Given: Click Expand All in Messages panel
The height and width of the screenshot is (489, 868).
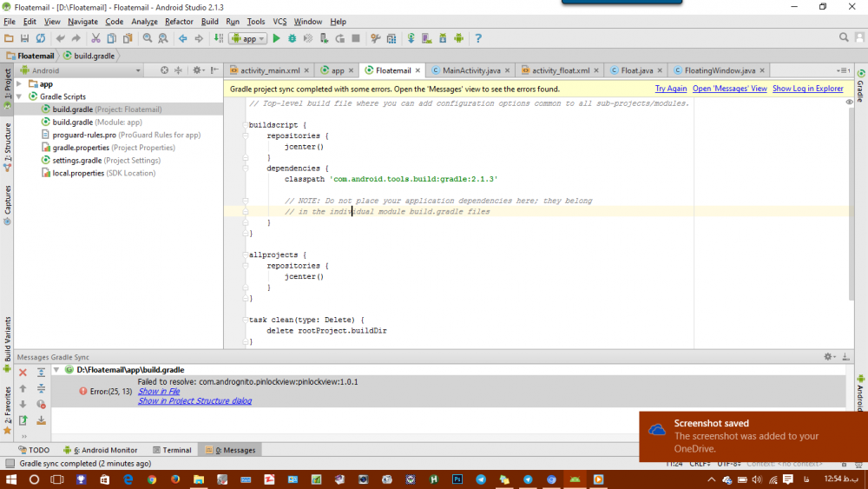Looking at the screenshot, I should coord(41,373).
